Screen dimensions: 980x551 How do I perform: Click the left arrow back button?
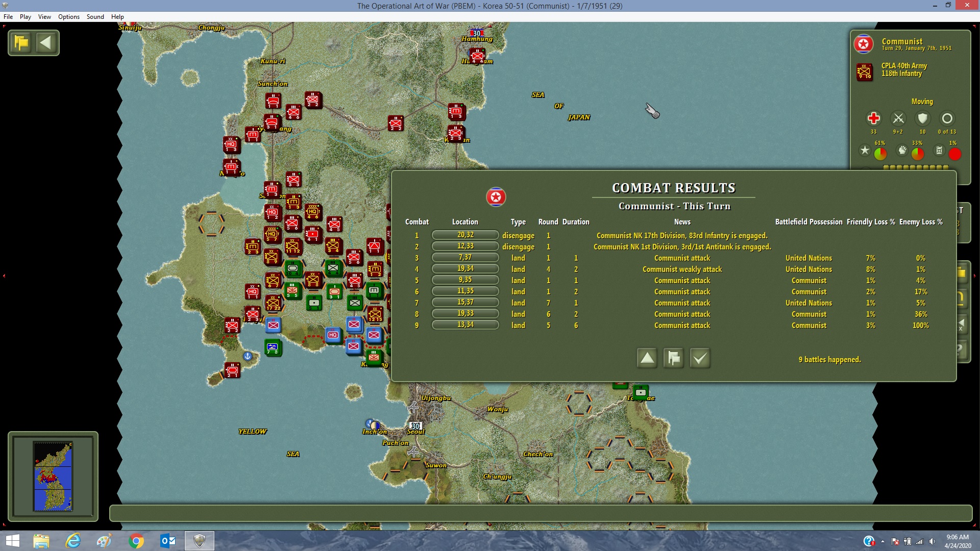click(x=46, y=43)
